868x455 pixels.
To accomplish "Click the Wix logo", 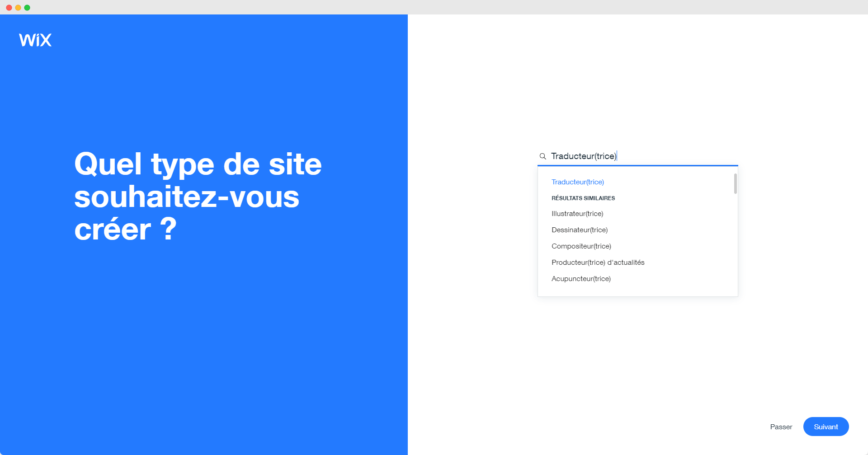I will [35, 40].
